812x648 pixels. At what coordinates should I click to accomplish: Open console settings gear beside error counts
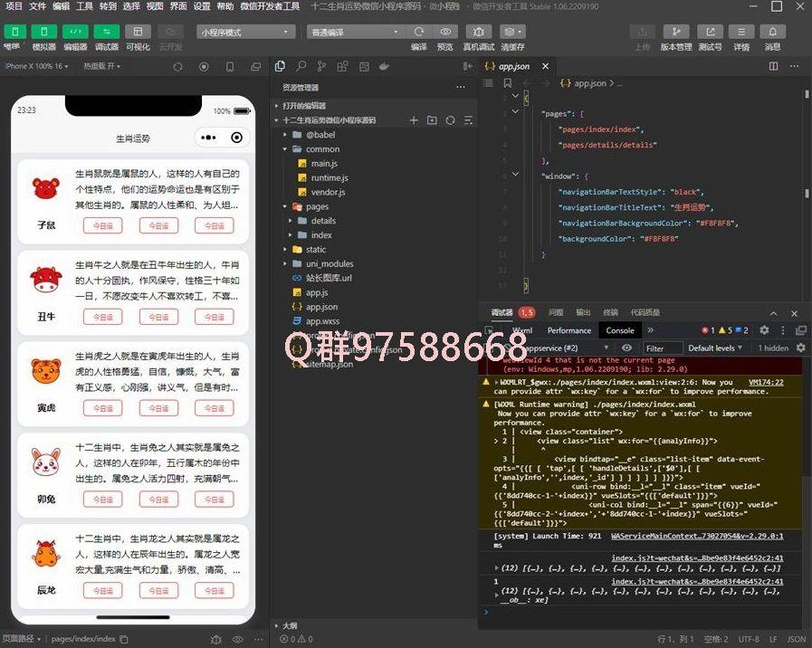point(764,330)
